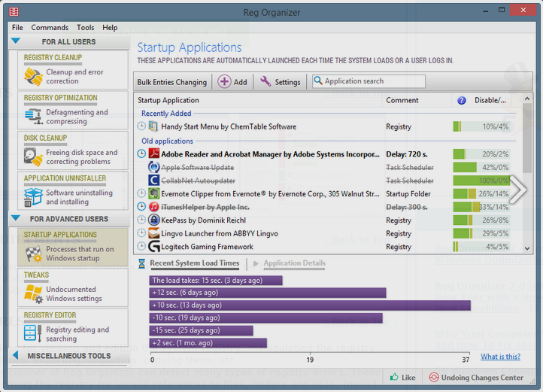Click the Evernote Clipper elephant icon

coord(153,193)
